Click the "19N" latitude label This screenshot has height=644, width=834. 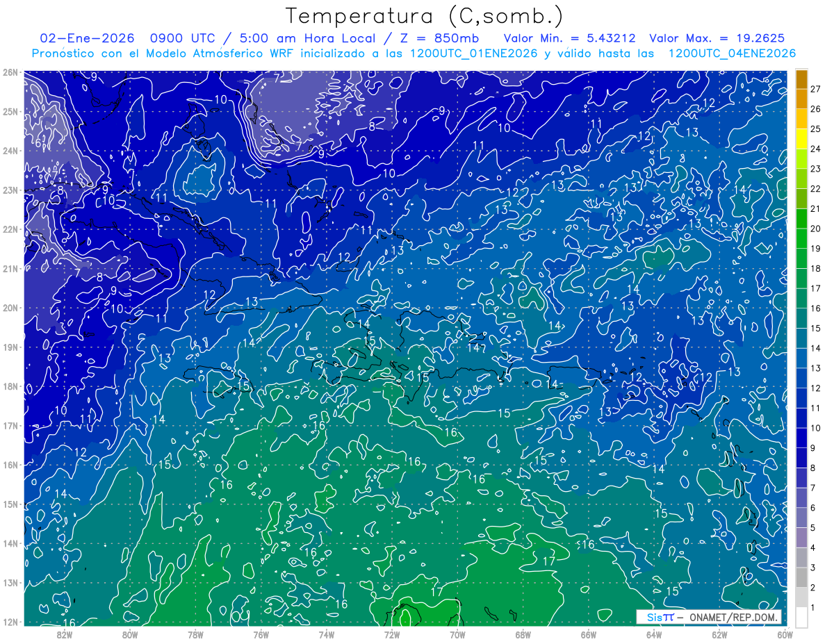click(10, 347)
